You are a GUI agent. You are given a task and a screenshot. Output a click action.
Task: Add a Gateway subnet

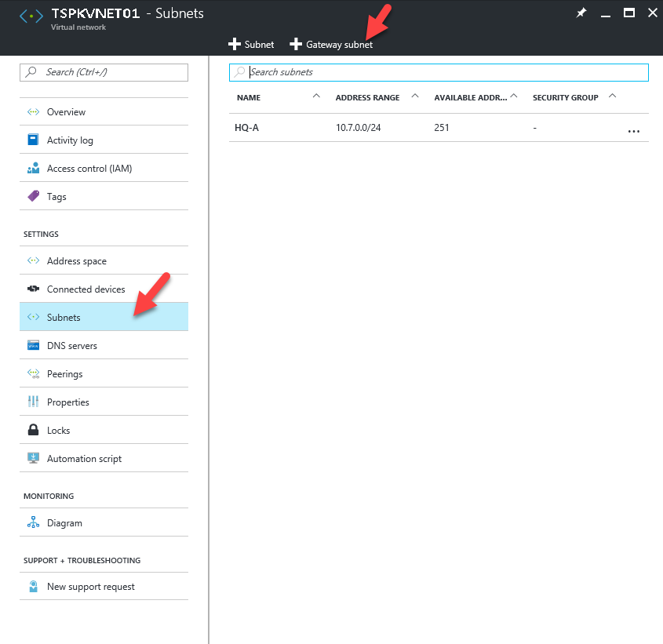pos(331,45)
